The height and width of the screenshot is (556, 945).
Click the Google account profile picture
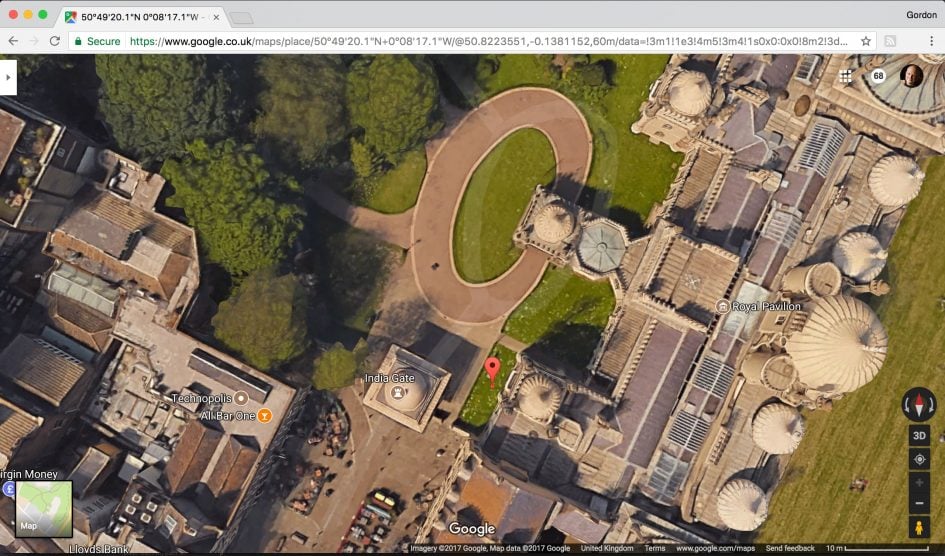(911, 76)
